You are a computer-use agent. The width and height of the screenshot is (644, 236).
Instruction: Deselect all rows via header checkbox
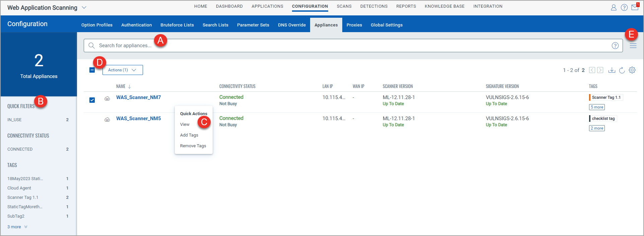(x=92, y=70)
